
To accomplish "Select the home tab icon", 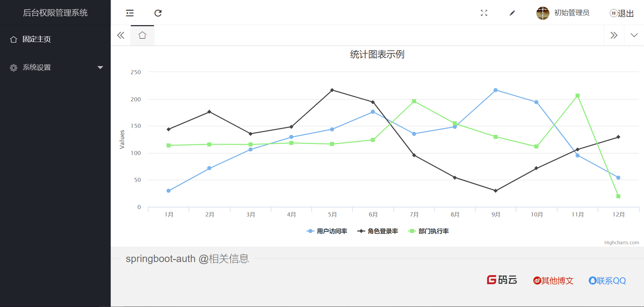I will click(x=143, y=35).
